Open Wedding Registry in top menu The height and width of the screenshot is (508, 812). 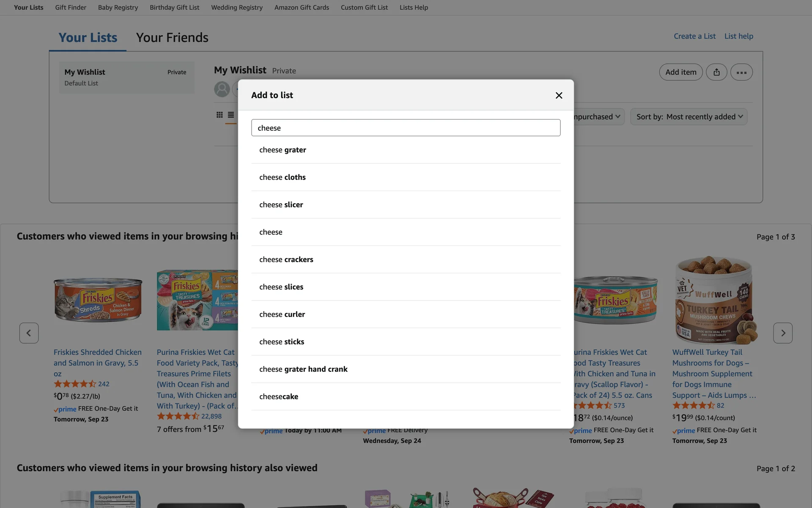tap(237, 8)
